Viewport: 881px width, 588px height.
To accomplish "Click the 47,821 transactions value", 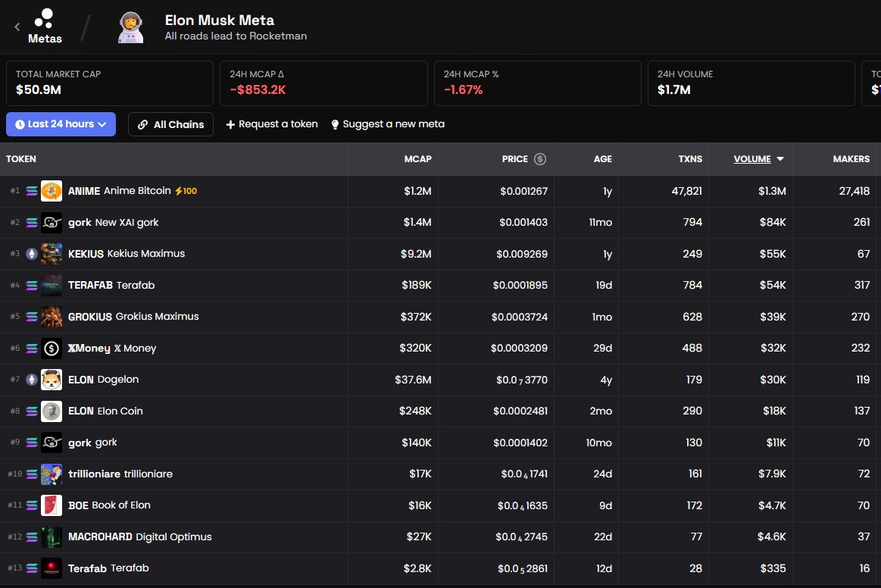I will (686, 191).
